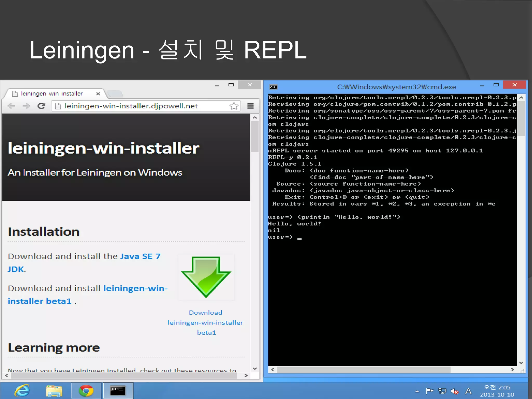
Task: Click Chrome's forward arrow button
Action: 26,106
